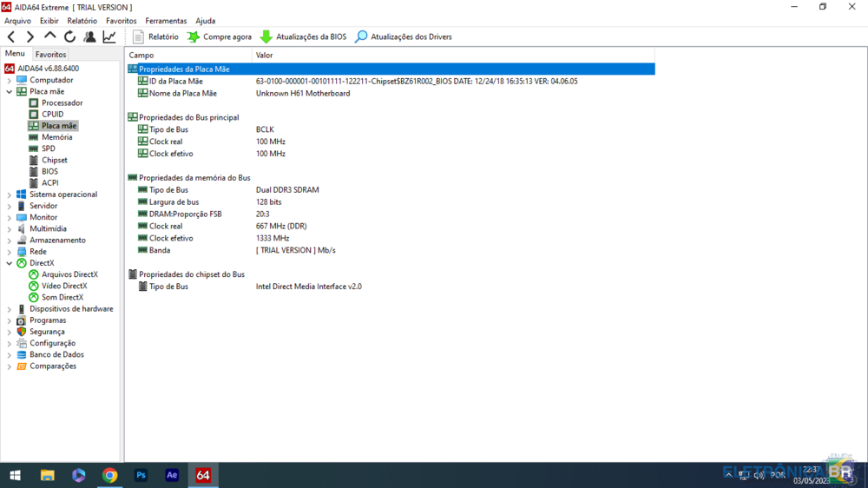Select Chipset in the sidebar tree
Viewport: 868px width, 488px height.
(54, 160)
